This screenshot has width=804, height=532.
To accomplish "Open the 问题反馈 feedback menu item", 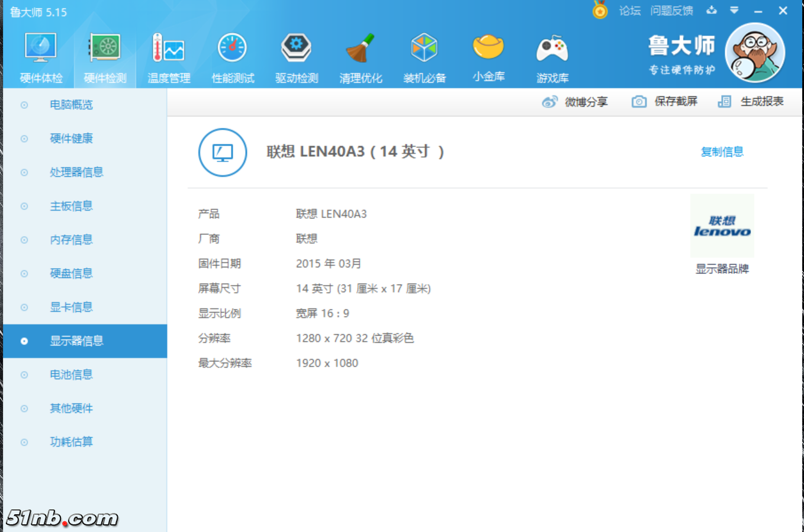I will pos(672,10).
